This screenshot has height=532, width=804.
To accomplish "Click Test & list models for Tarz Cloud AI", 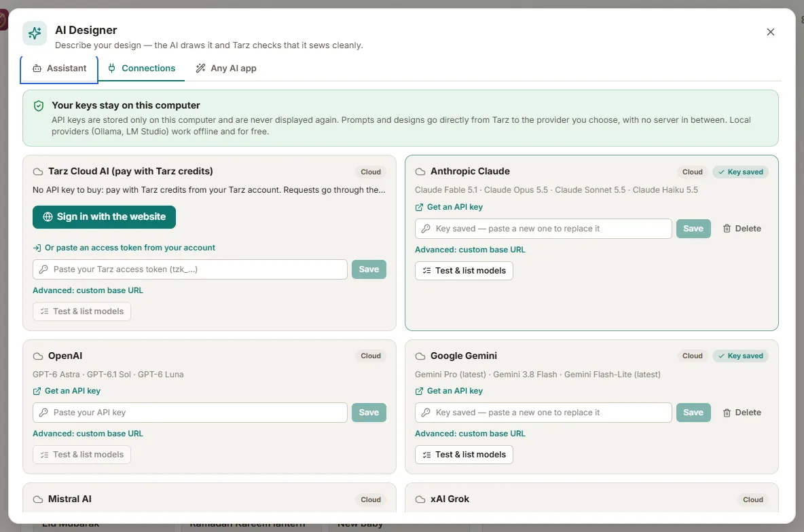I will (x=82, y=311).
